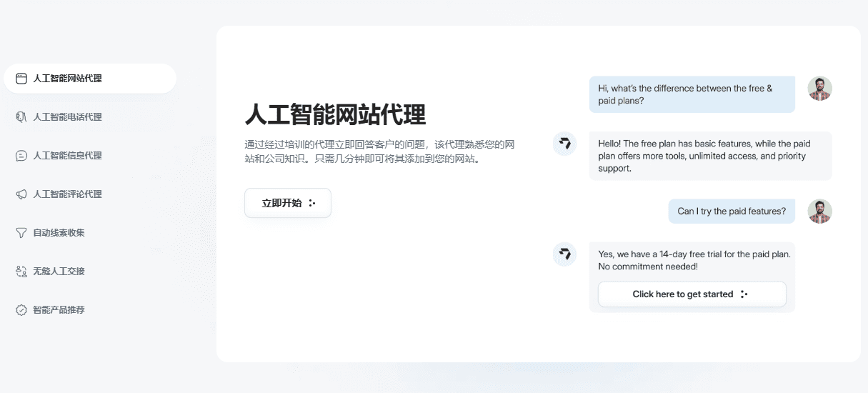Viewport: 868px width, 393px height.
Task: Choose the 人工智能评论代理 tab
Action: click(x=90, y=194)
